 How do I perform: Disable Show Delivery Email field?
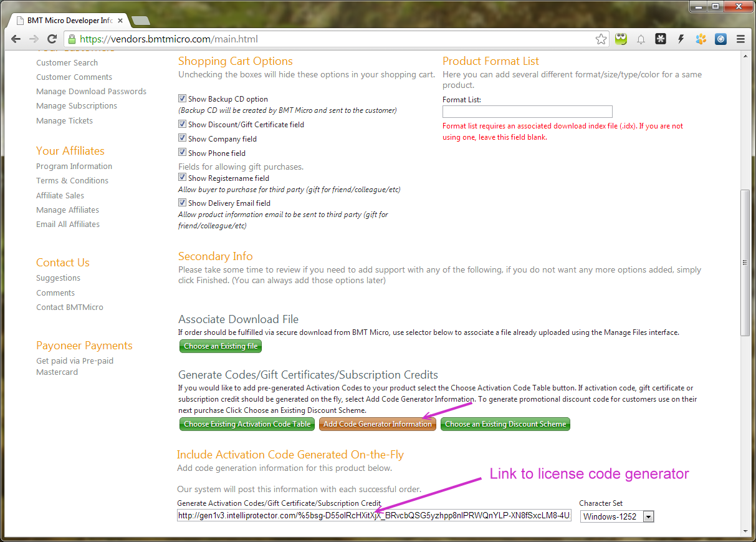coord(183,203)
